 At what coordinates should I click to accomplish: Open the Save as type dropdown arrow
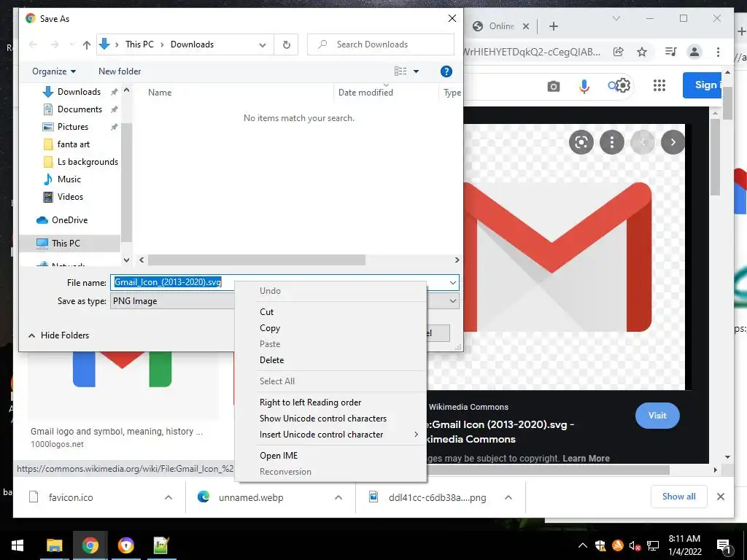tap(452, 301)
